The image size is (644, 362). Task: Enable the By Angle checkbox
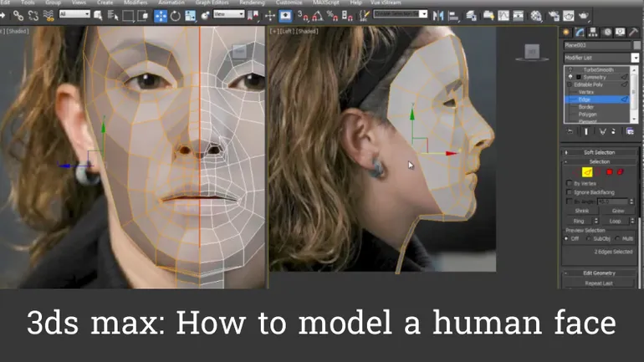(569, 201)
